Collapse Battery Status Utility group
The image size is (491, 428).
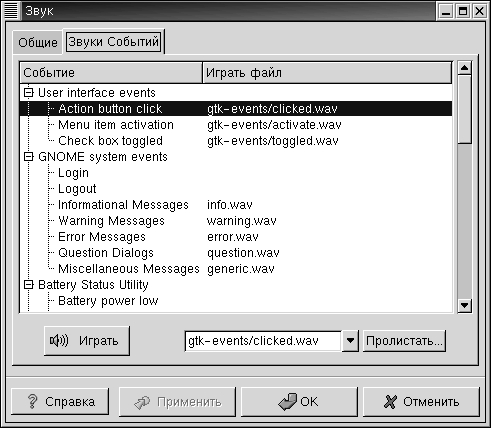pos(29,284)
